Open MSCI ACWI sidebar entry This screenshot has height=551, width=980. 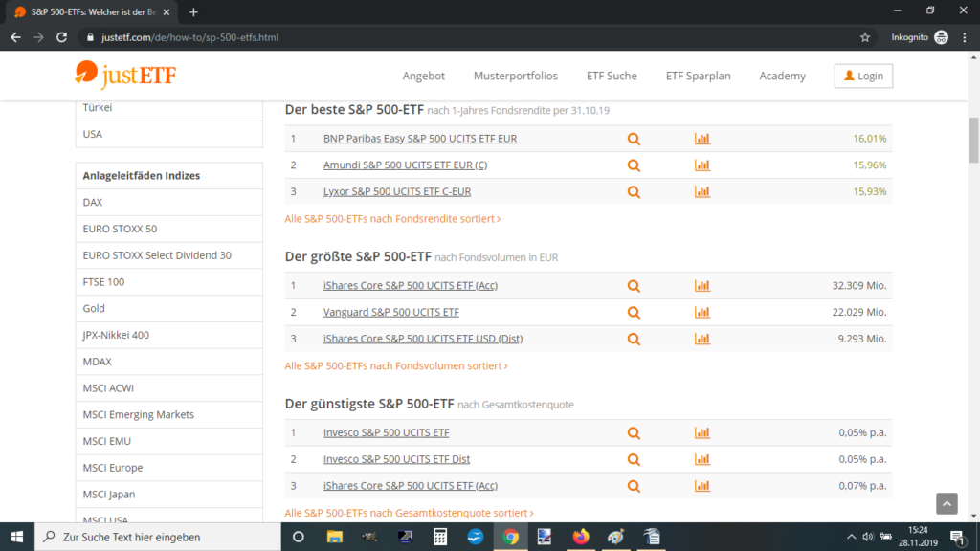168,388
